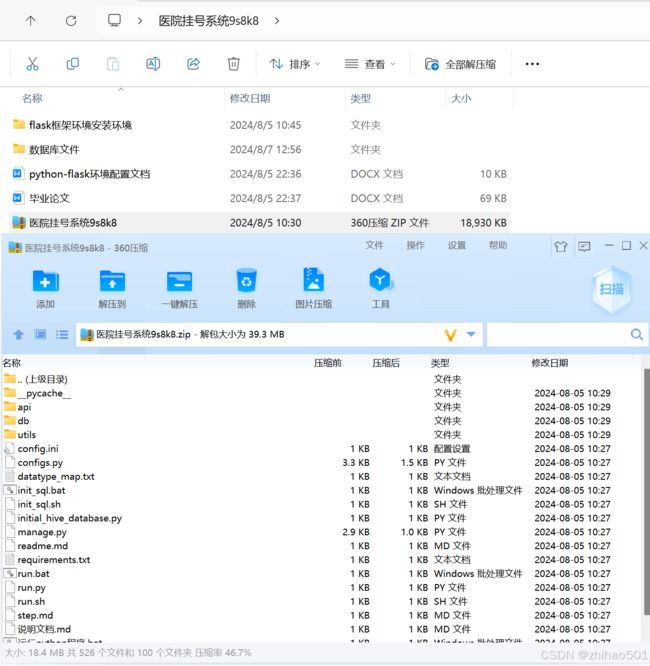The width and height of the screenshot is (650, 666).
Task: Click the orange V icon in path bar
Action: (x=450, y=335)
